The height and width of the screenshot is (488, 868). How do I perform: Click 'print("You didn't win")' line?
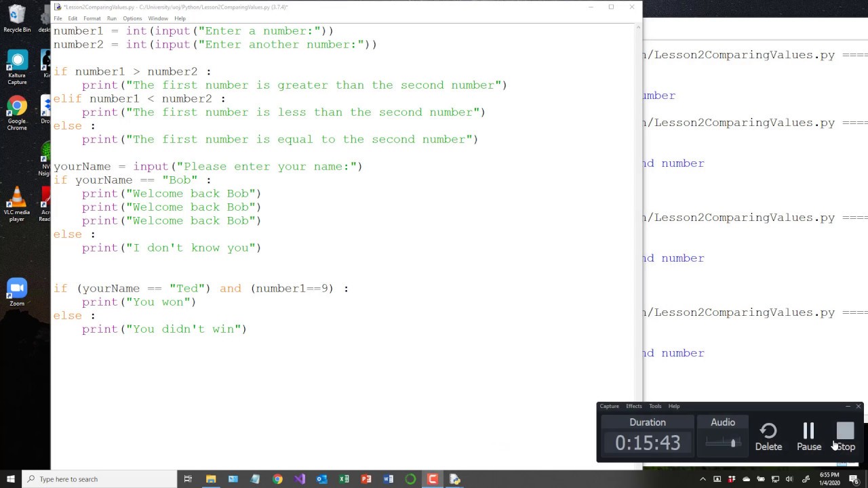click(x=165, y=329)
